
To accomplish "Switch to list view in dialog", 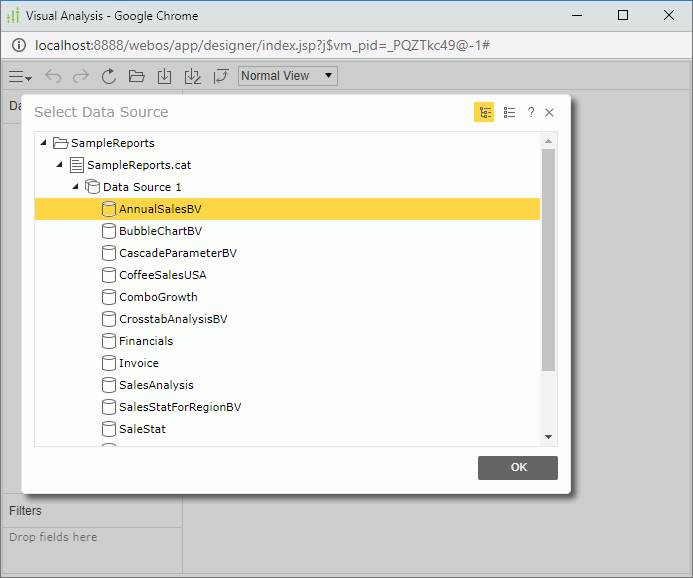I will tap(509, 113).
